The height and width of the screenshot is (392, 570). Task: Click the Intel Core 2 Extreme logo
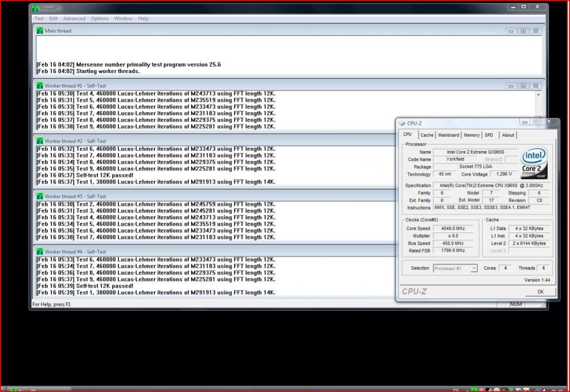click(534, 163)
